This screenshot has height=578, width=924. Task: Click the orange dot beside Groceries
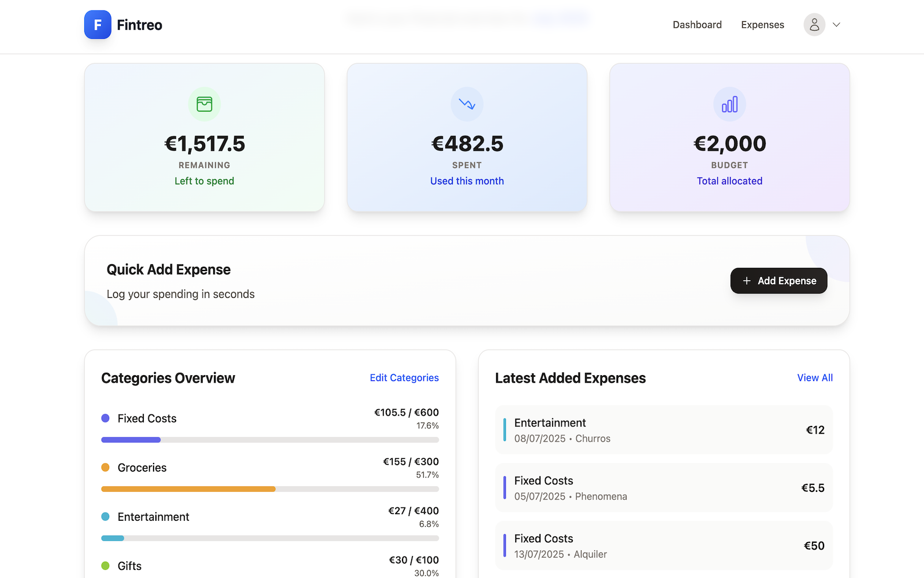[x=105, y=467]
